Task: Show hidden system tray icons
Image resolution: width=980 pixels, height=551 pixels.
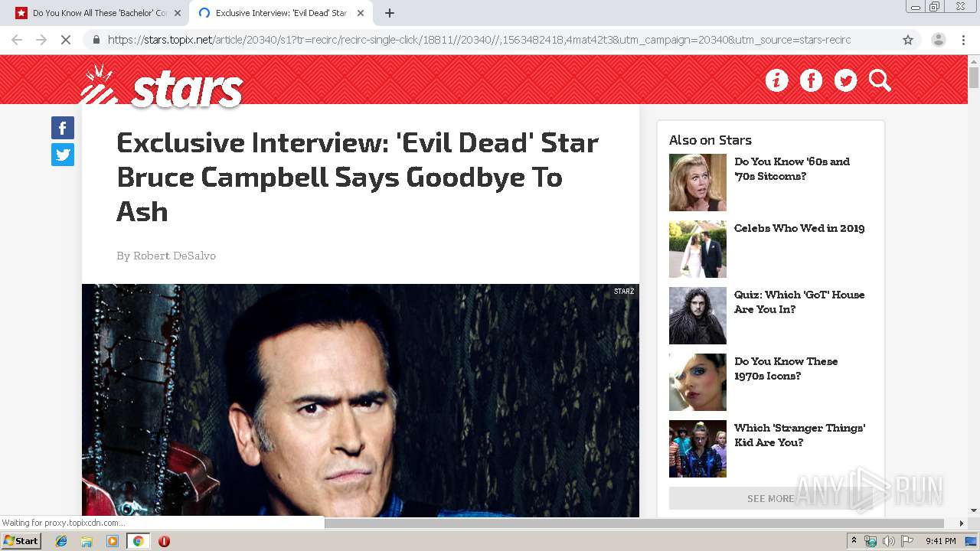Action: pyautogui.click(x=854, y=541)
